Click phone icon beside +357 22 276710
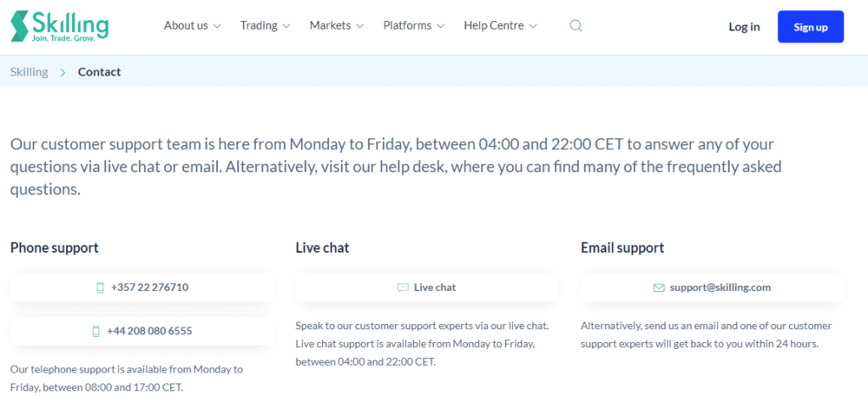This screenshot has width=868, height=409. pos(100,288)
